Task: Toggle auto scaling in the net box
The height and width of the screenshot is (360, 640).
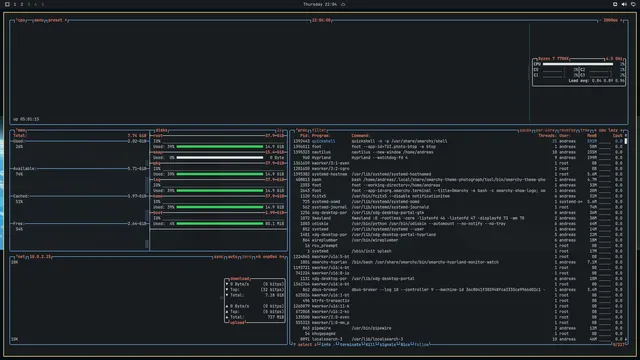Action: coord(233,257)
